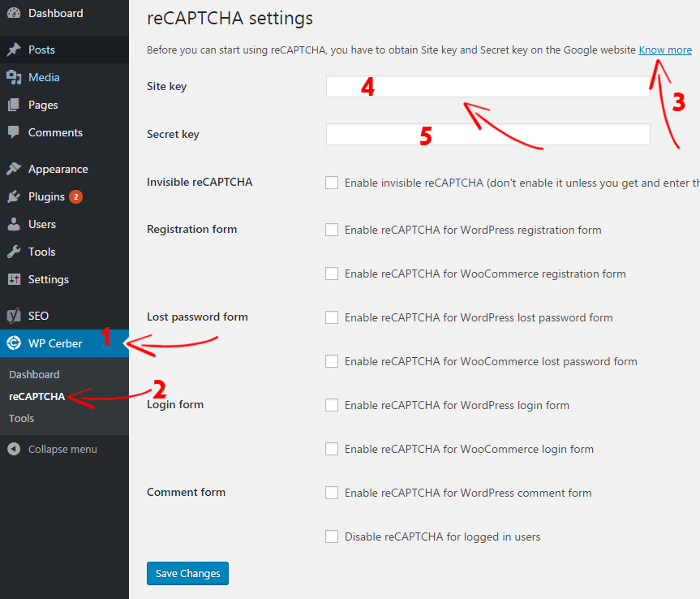Enable reCAPTCHA for WordPress comment form
Viewport: 700px width, 599px height.
click(x=332, y=493)
